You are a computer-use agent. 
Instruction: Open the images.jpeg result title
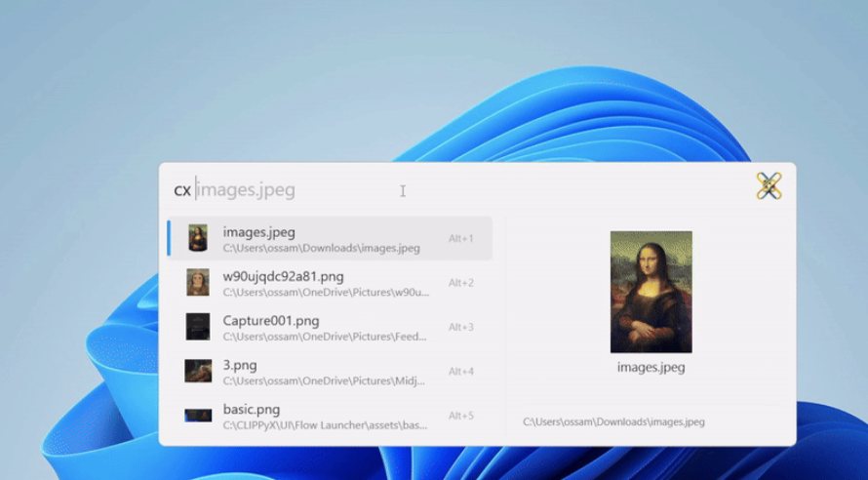coord(258,232)
